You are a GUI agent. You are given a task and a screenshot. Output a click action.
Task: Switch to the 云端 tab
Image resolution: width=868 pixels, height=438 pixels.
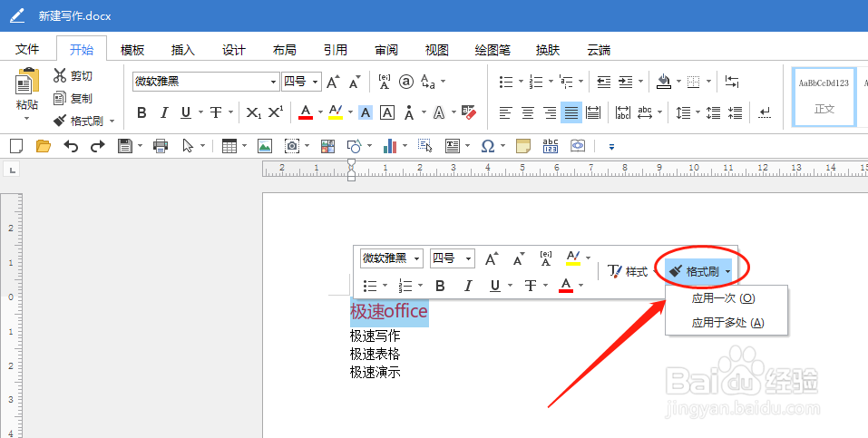pos(599,50)
